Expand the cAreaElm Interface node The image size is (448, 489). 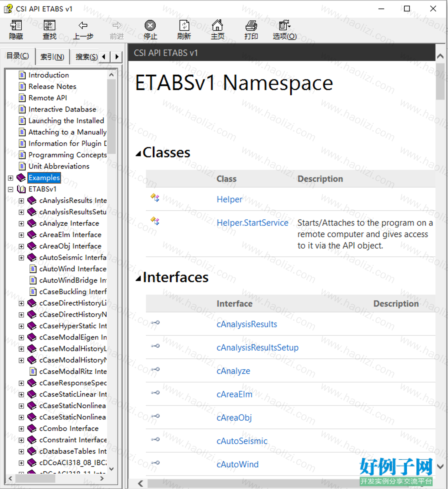coord(21,235)
